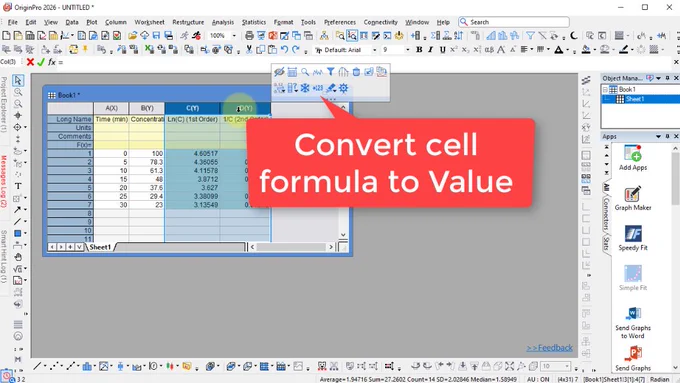Click the dark mode moon icon
Screen dimensions: 680x383
click(574, 36)
